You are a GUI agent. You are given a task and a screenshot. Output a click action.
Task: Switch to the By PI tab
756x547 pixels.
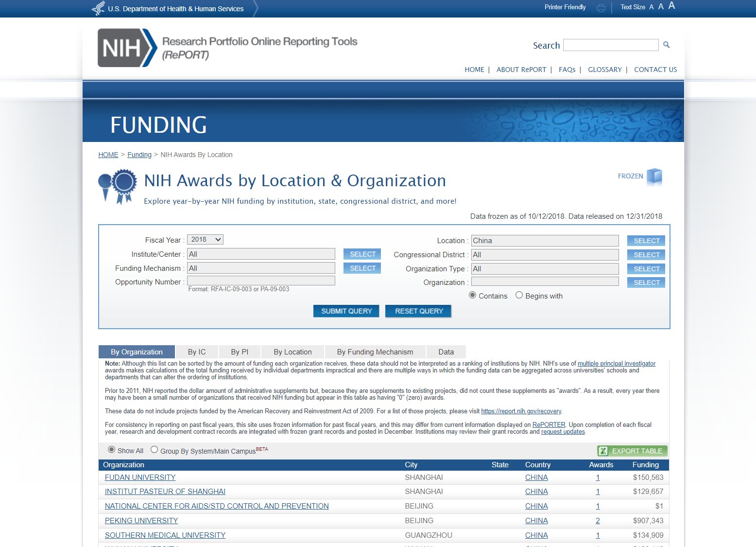point(240,352)
